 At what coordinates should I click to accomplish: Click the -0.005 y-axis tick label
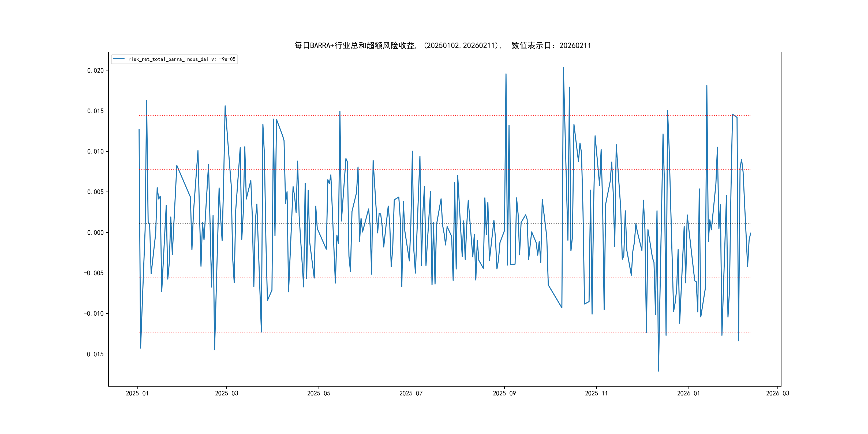tap(94, 273)
